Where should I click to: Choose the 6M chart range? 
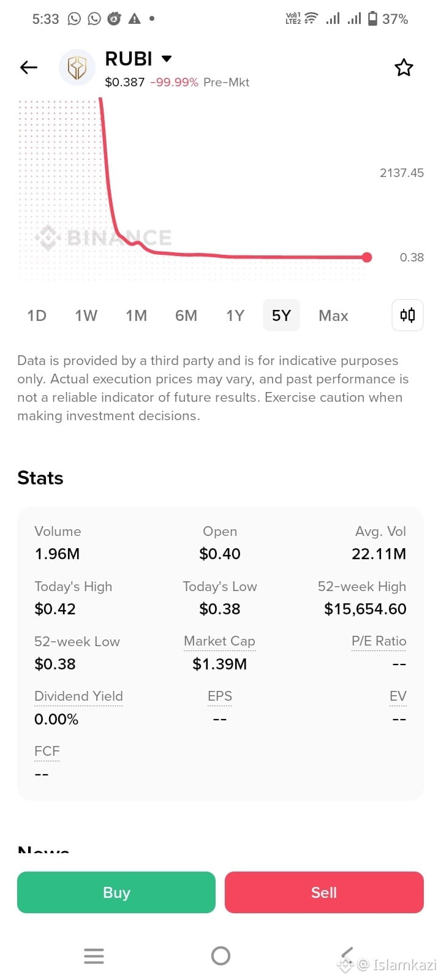coord(186,315)
